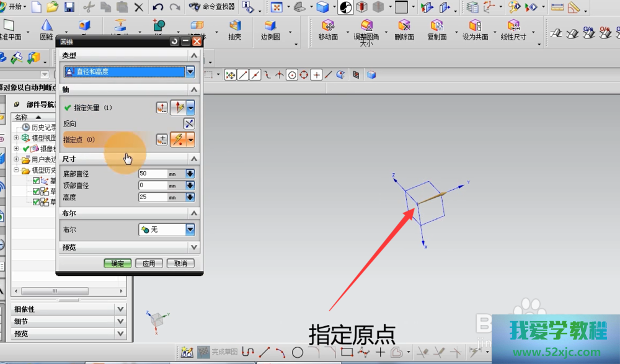The width and height of the screenshot is (620, 364).
Task: Click the Save floppy disk icon
Action: point(69,7)
